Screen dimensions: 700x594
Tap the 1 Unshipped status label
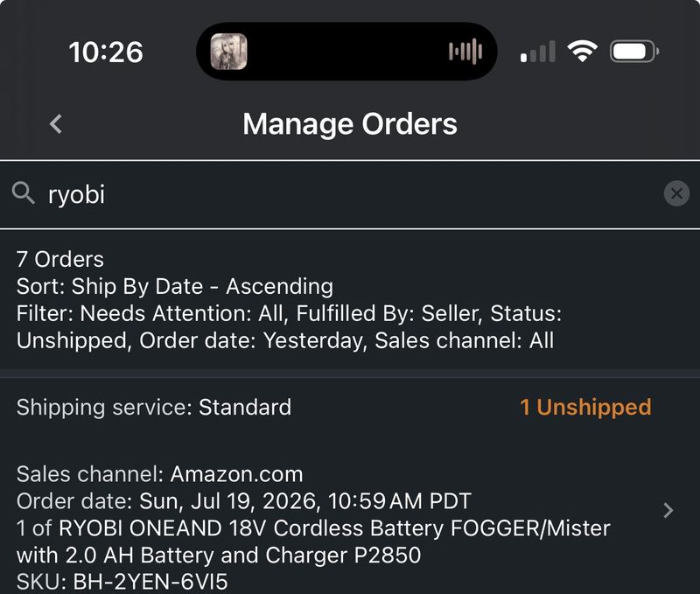click(585, 407)
